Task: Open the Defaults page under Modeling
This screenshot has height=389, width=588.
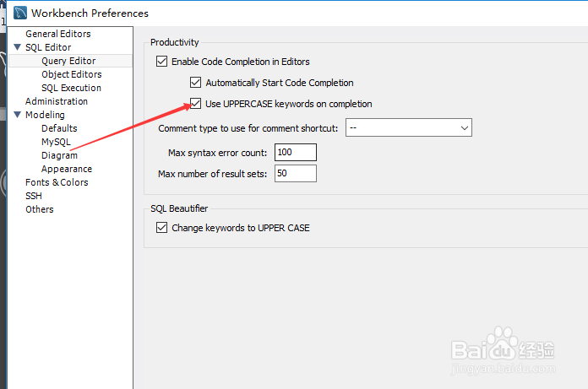Action: [x=59, y=128]
